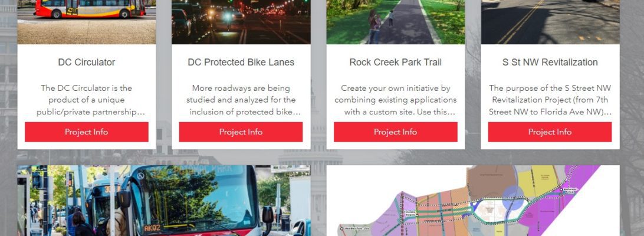Open Project Info for DC Protected Bike Lanes
The height and width of the screenshot is (236, 644).
coord(241,132)
